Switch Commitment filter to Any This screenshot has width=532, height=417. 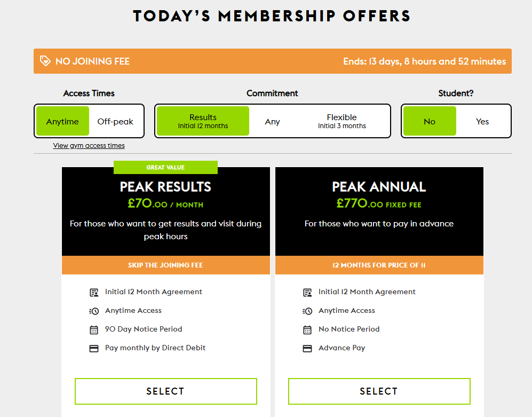[272, 121]
